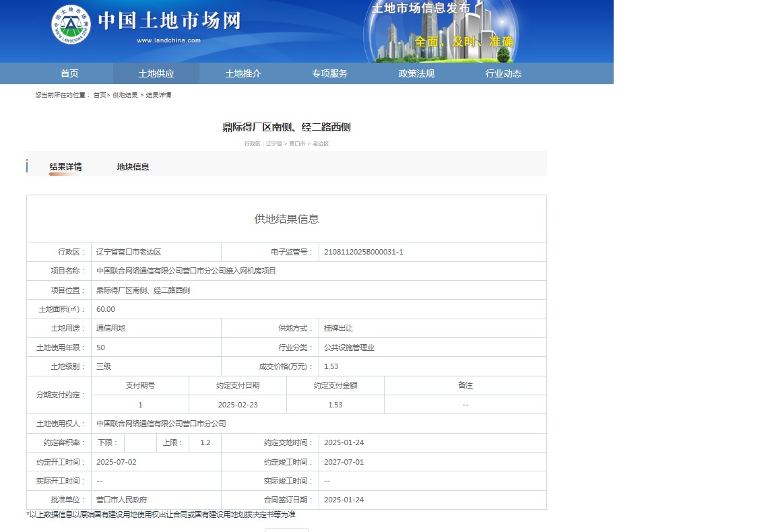The image size is (776, 532).
Task: Select the value 辽宁省营口市老边区
Action: (x=129, y=252)
